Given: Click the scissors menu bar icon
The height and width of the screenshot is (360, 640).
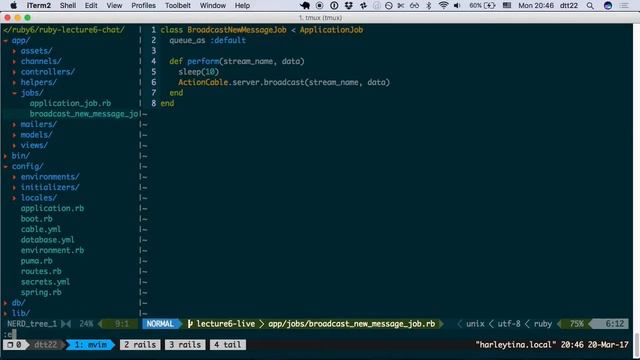Looking at the screenshot, I should [x=401, y=5].
